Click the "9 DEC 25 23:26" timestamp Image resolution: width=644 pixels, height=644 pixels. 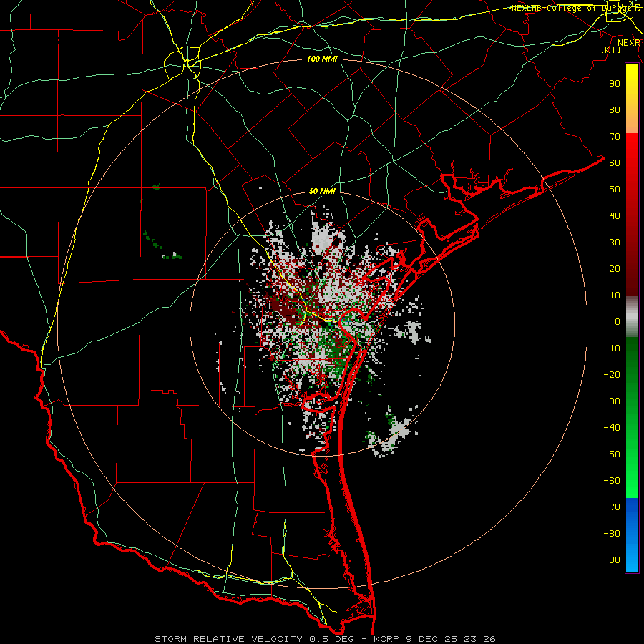tap(451, 639)
